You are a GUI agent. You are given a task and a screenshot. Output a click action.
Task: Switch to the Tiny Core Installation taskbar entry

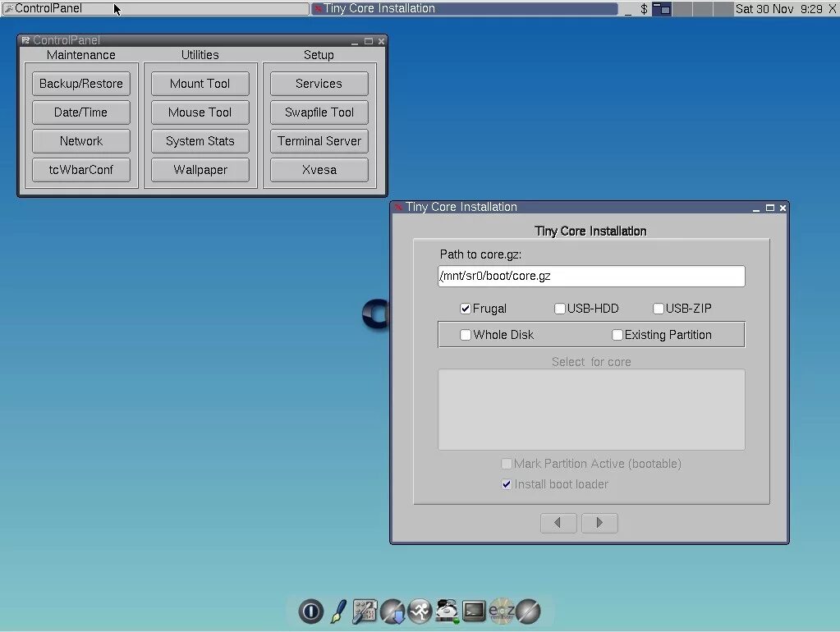[464, 9]
